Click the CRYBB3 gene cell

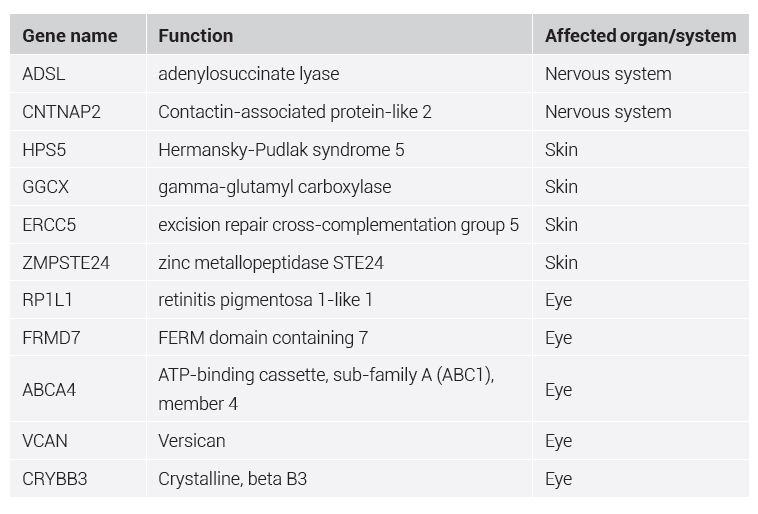click(55, 479)
